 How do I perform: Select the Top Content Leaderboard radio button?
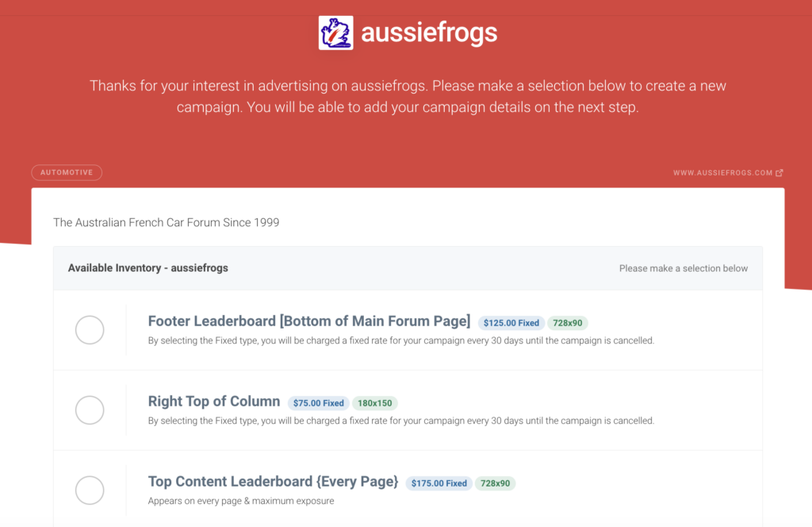(x=90, y=490)
